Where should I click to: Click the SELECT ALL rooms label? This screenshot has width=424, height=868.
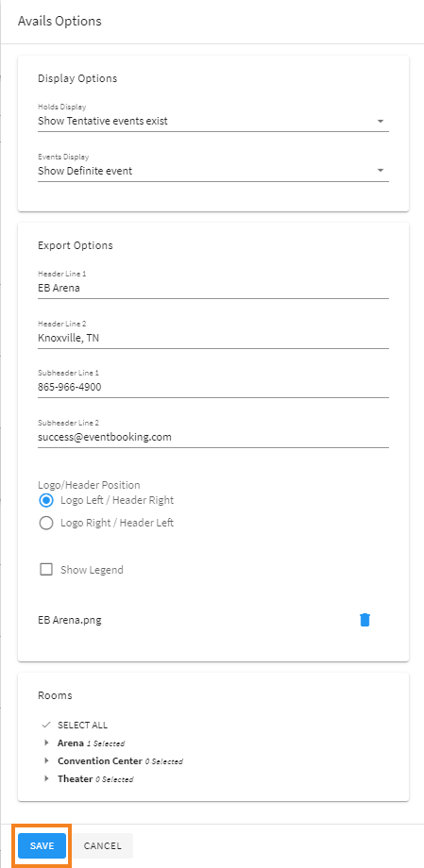[x=82, y=726]
